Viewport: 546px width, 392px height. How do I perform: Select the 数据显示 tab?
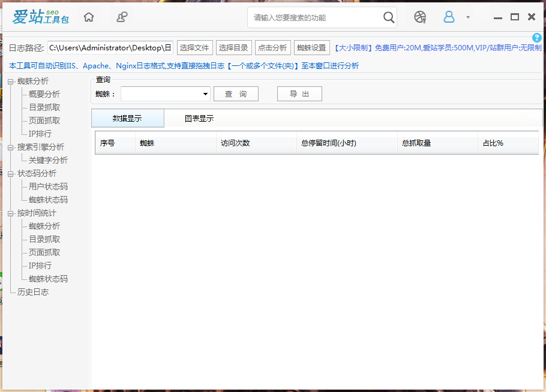127,119
